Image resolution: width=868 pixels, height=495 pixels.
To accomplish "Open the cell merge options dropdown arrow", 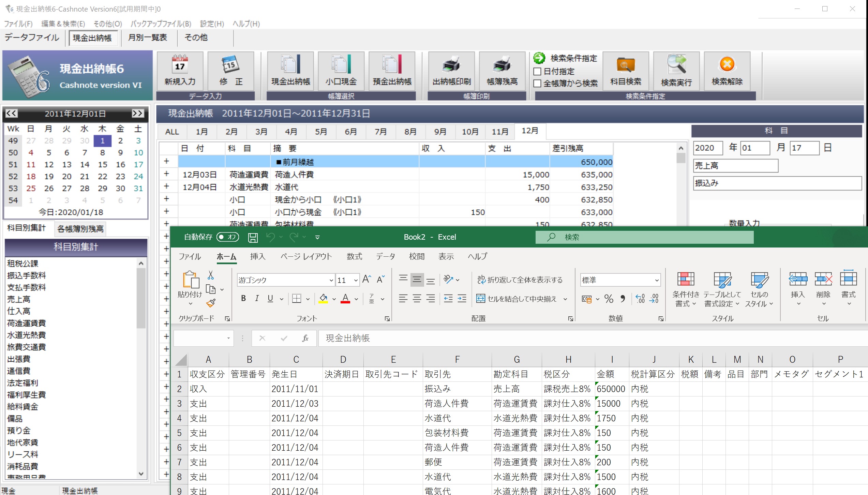I will (x=565, y=299).
